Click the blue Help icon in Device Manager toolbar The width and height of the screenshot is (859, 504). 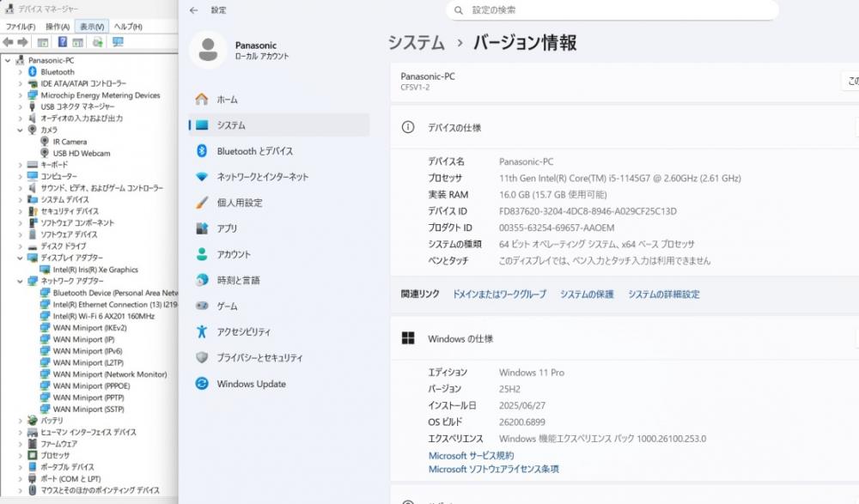[63, 42]
